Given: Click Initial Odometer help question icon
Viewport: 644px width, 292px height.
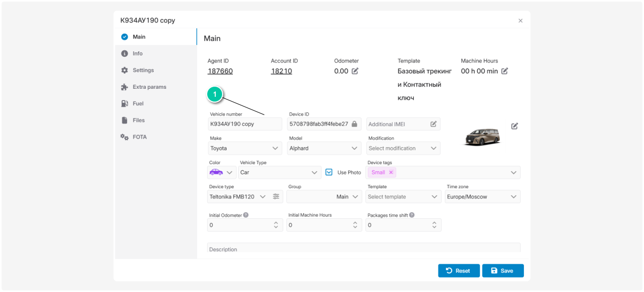Looking at the screenshot, I should point(246,215).
